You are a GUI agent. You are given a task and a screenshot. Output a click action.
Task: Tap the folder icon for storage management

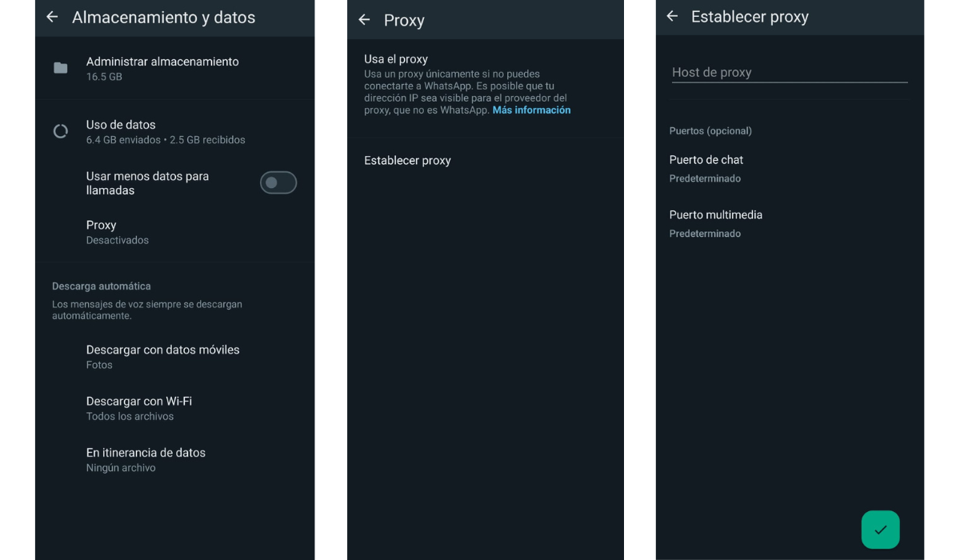coord(61,68)
